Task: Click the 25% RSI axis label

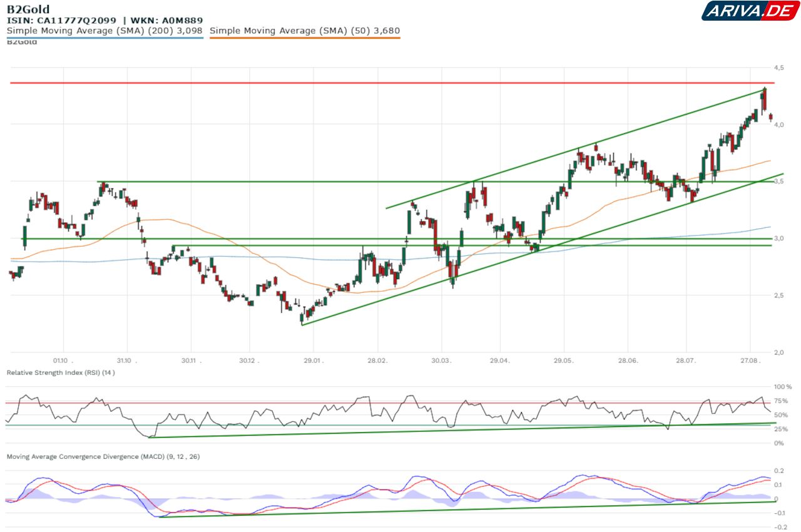Action: click(x=780, y=429)
